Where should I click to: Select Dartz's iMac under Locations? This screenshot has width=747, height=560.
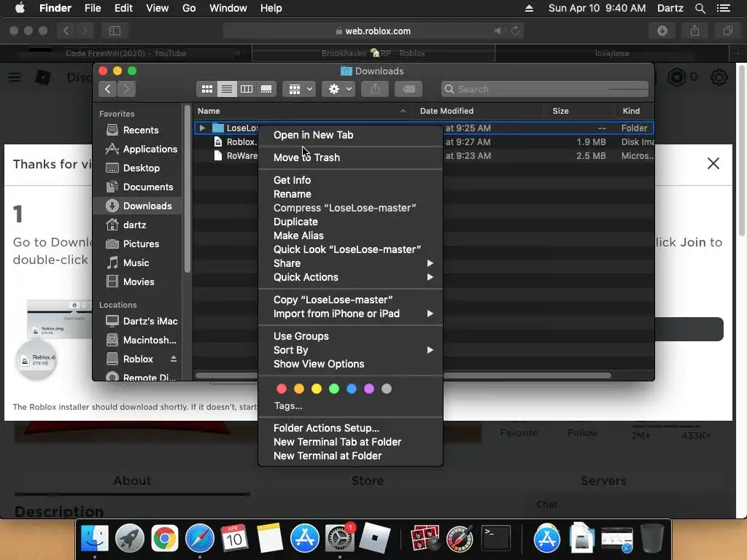point(142,321)
